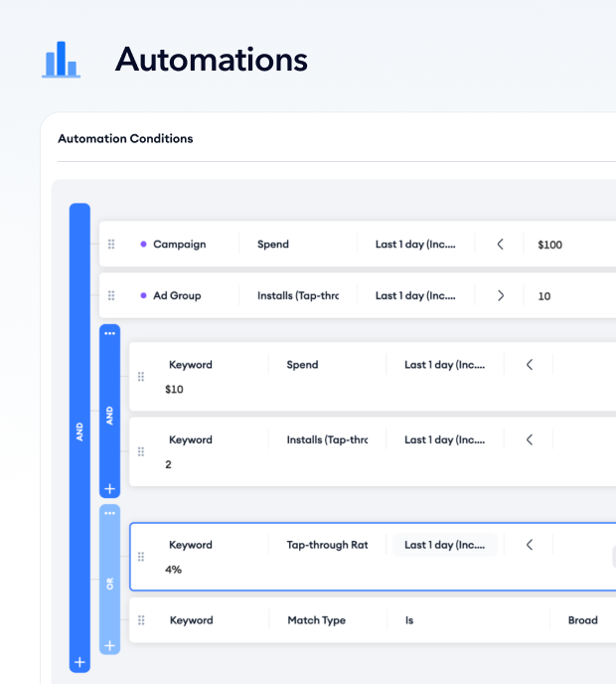Click the Automations bar chart logo
This screenshot has width=616, height=684.
pyautogui.click(x=61, y=60)
